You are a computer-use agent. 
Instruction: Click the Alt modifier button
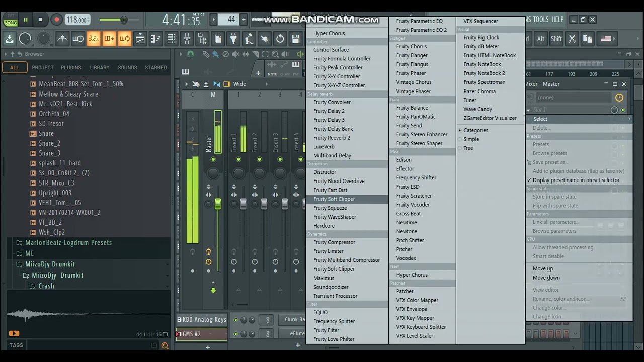541,39
